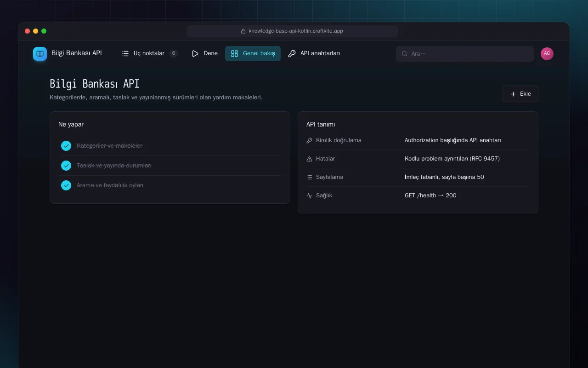Screen dimensions: 588x368
Task: Switch to the API anahtarları tab
Action: pos(314,53)
